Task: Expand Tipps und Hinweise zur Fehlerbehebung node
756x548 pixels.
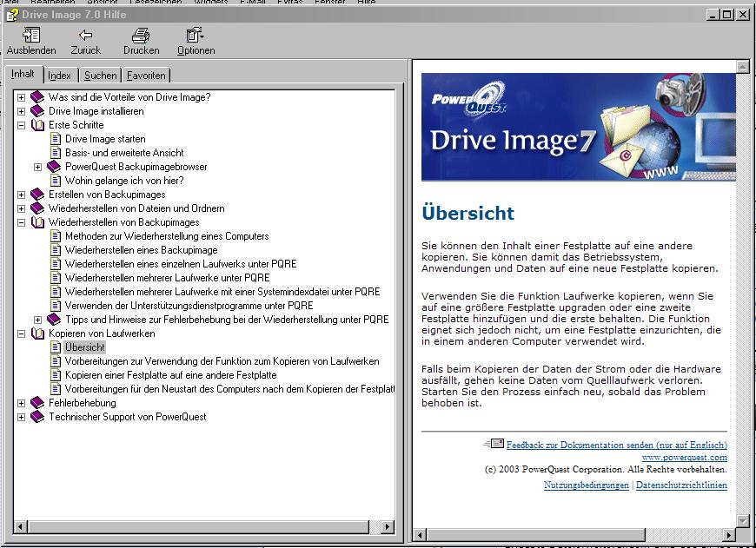Action: [37, 320]
